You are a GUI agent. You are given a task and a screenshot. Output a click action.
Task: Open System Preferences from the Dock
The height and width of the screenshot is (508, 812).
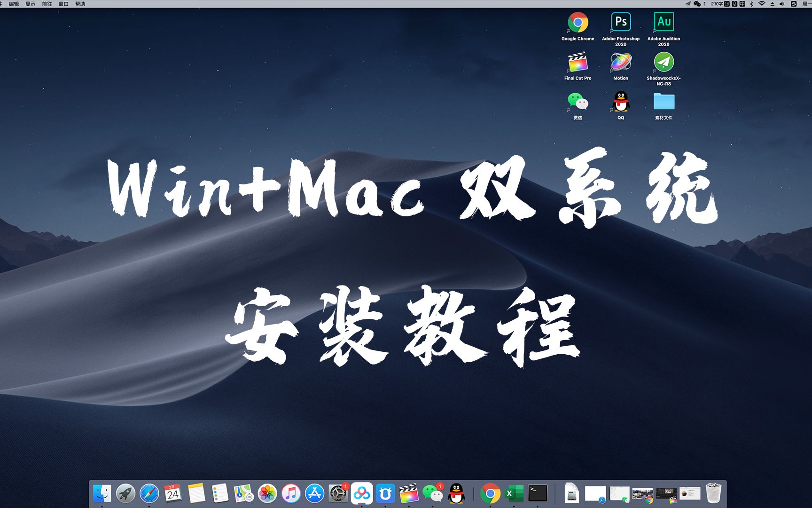coord(338,493)
